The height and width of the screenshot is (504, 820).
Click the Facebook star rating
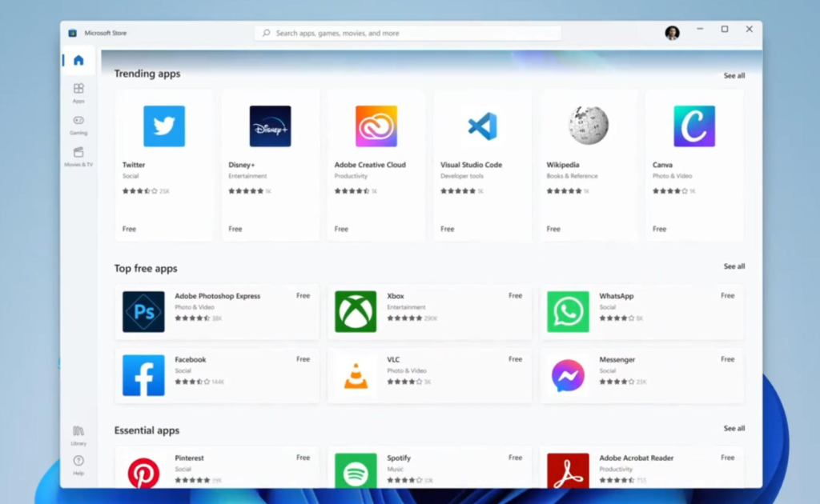[192, 382]
